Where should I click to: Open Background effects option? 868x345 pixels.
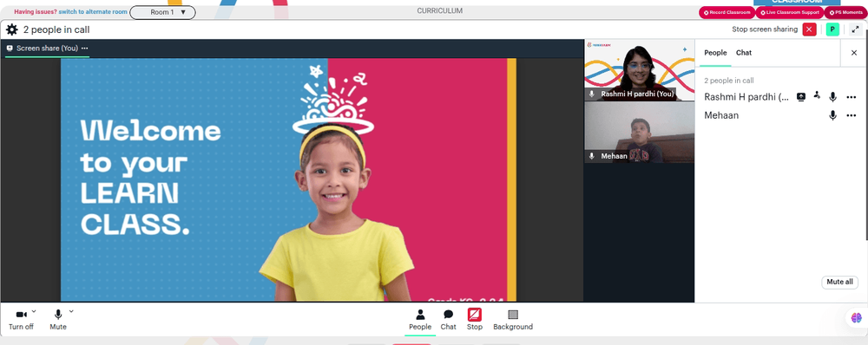point(513,320)
